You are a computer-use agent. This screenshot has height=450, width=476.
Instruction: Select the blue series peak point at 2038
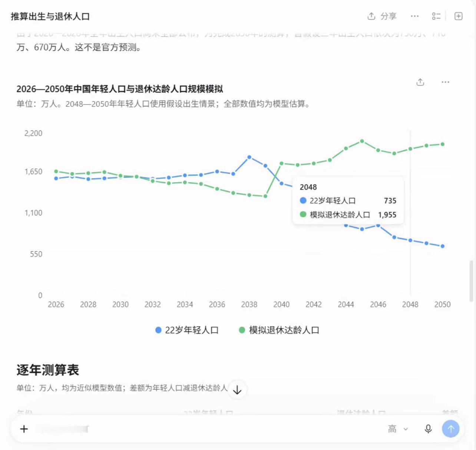coord(249,157)
